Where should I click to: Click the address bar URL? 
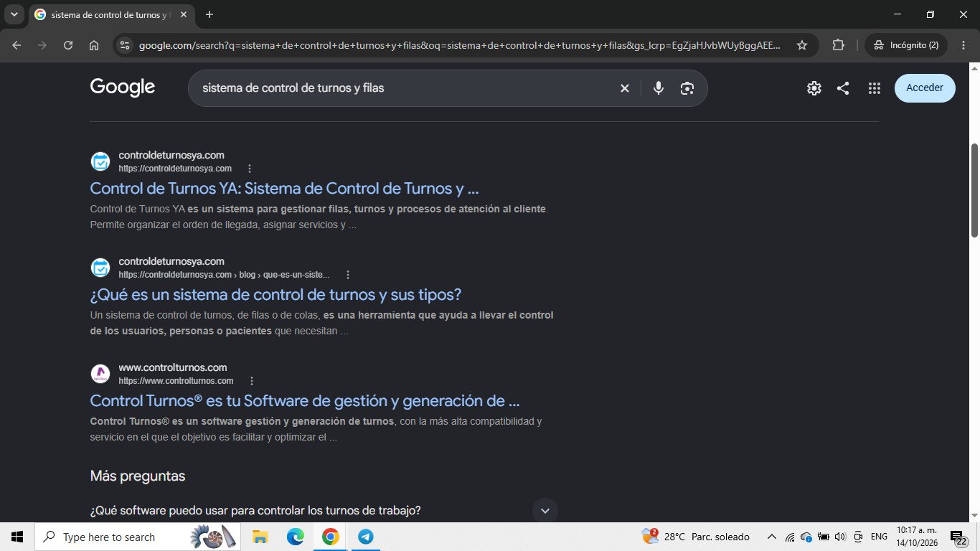coord(459,45)
